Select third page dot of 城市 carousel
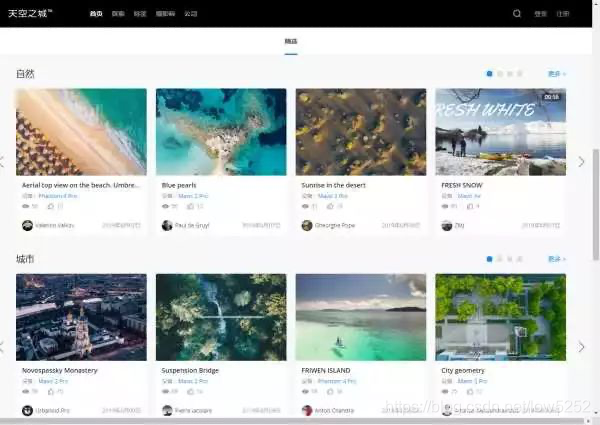The width and height of the screenshot is (600, 425). click(x=510, y=259)
